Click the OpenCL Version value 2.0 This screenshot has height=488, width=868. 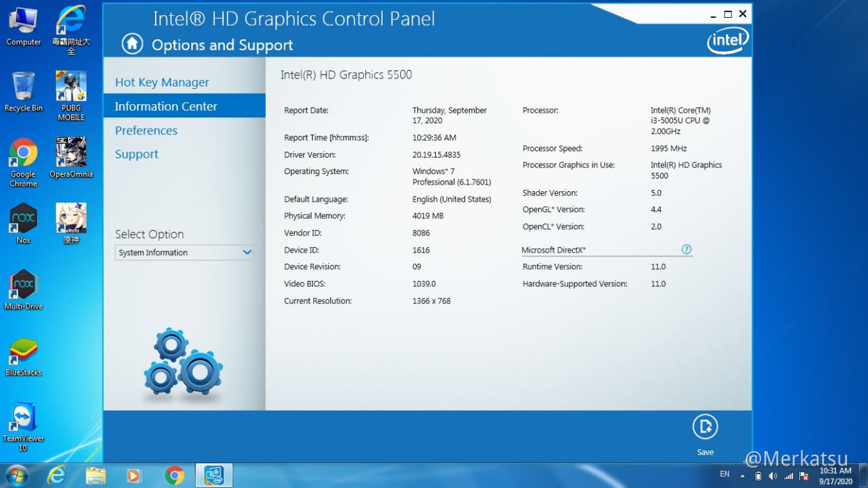pyautogui.click(x=656, y=227)
